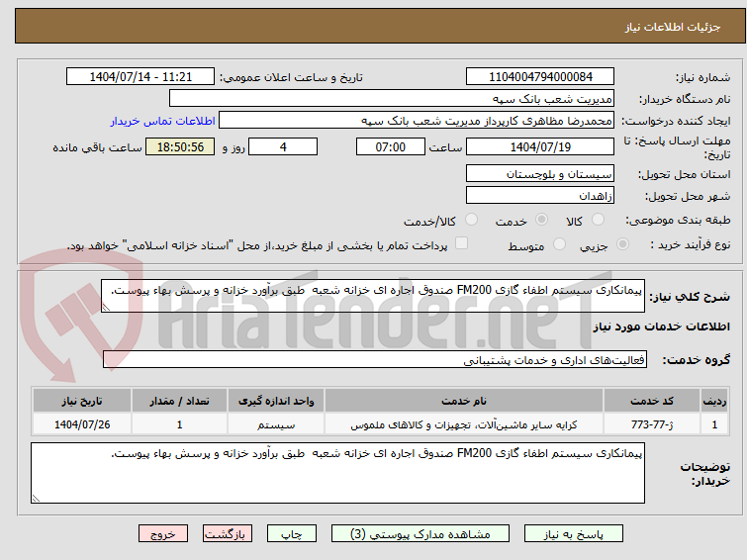
Task: Click the گروه خدمت field
Action: pyautogui.click(x=375, y=359)
